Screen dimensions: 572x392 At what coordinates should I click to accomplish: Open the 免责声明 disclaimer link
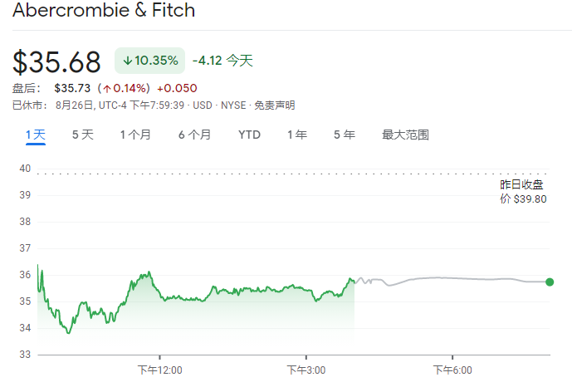[275, 105]
